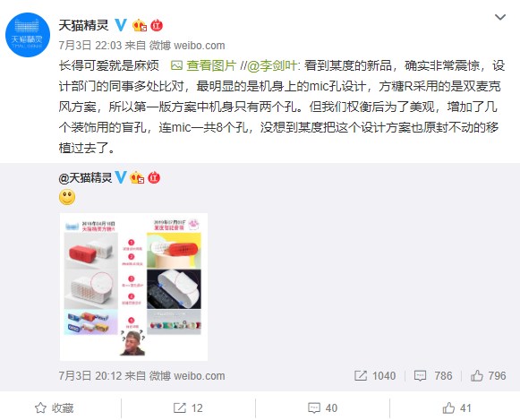
Task: Open the post options chevron menu
Action: click(x=499, y=17)
